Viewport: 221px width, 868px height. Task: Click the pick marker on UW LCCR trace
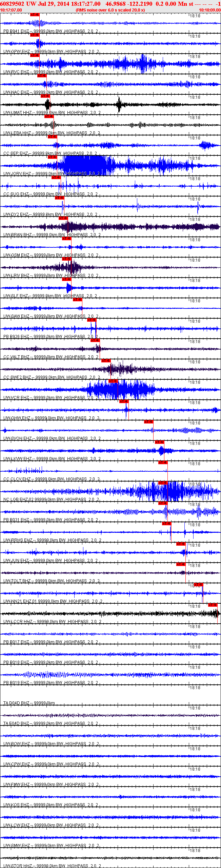click(x=213, y=605)
